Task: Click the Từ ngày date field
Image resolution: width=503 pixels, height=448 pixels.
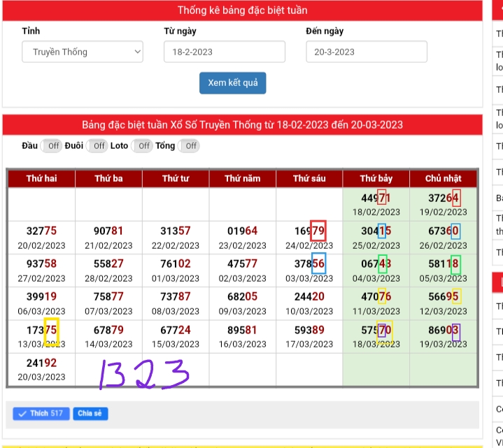Action: click(224, 52)
